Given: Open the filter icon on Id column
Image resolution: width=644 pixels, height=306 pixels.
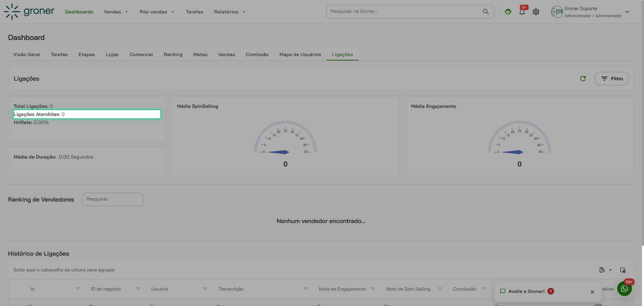Looking at the screenshot, I should pos(77,289).
